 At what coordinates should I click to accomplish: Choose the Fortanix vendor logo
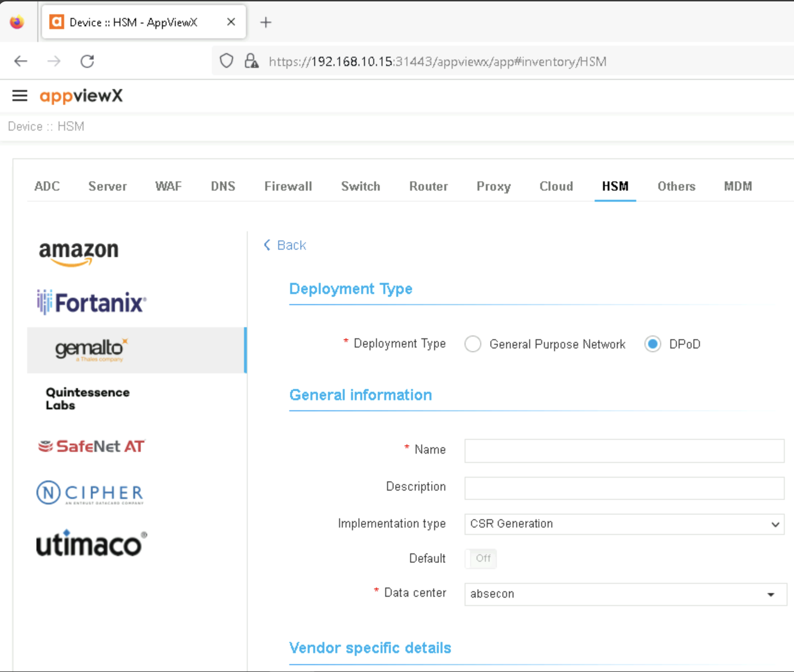point(91,303)
